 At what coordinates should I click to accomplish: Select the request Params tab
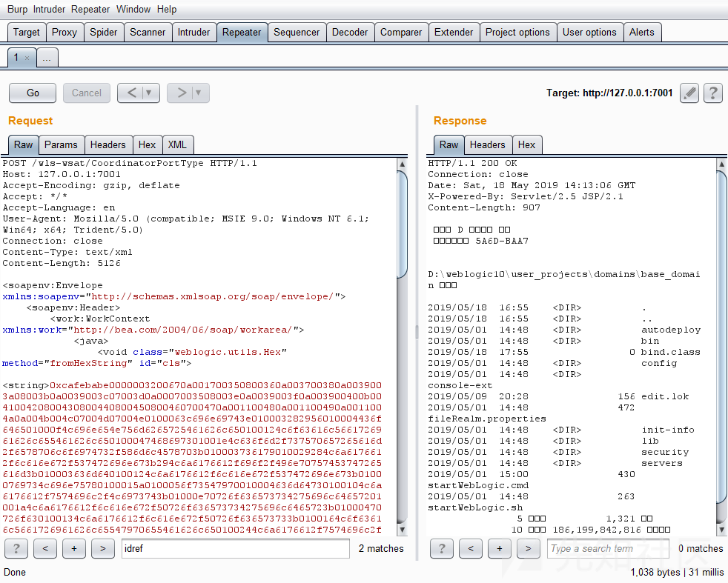click(x=61, y=144)
